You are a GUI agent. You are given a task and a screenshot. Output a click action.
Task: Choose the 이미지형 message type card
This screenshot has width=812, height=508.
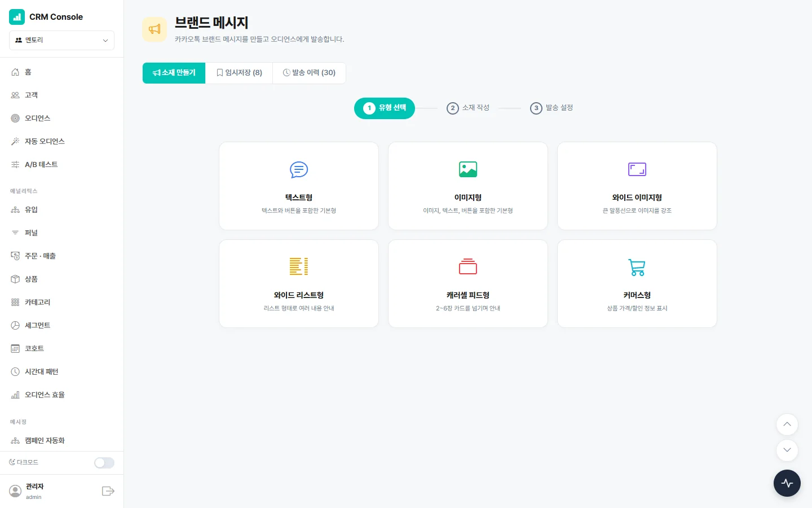468,186
